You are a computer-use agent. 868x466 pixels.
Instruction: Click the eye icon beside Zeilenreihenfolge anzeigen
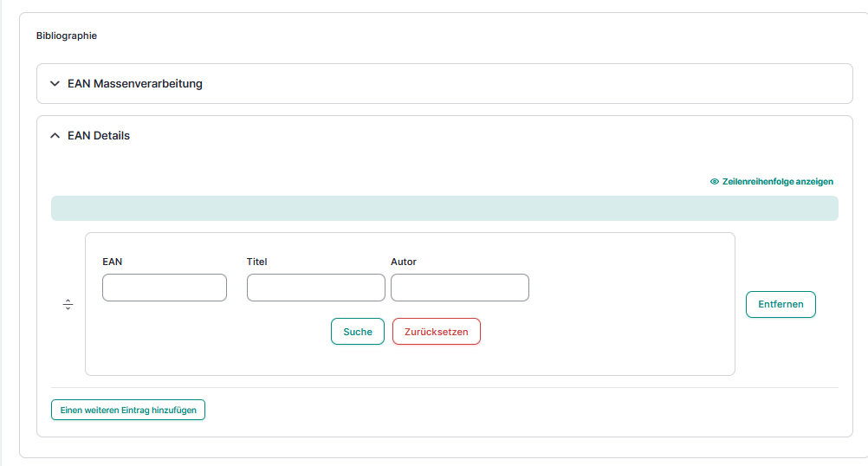click(x=715, y=182)
